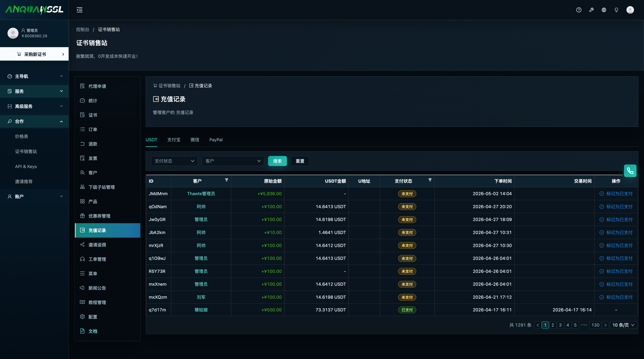Viewport: 644px width, 359px height.
Task: Click the wrench tools icon in header
Action: (x=591, y=10)
